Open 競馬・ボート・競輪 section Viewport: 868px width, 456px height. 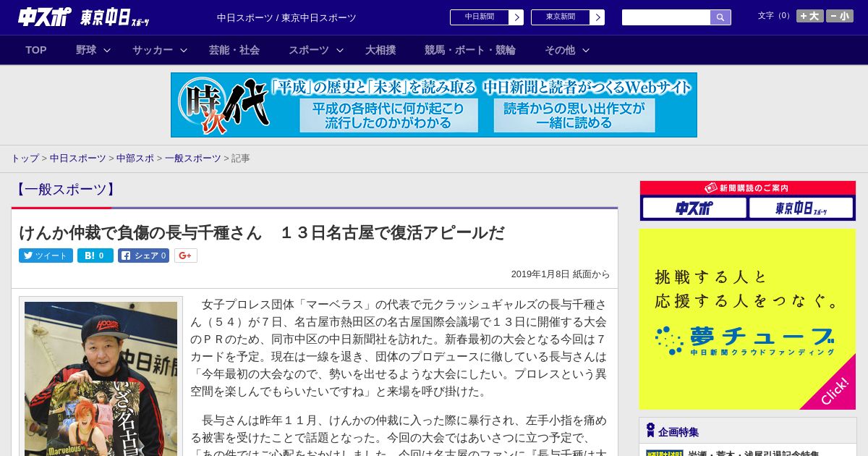[470, 50]
